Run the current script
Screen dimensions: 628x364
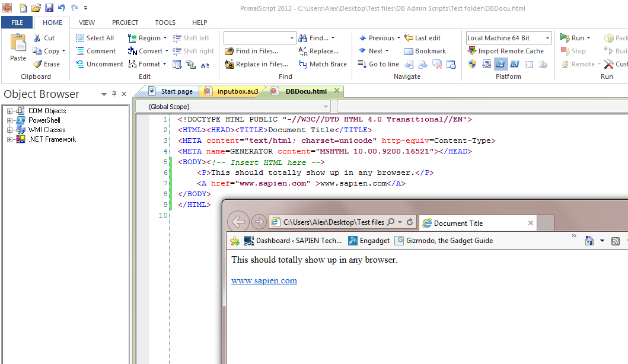572,38
